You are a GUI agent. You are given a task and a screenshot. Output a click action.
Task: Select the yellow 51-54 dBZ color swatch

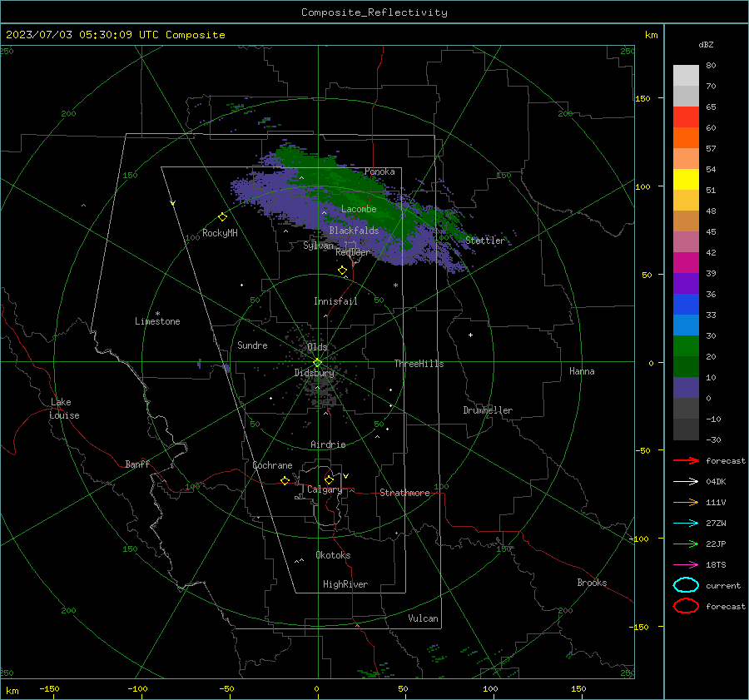tap(686, 179)
